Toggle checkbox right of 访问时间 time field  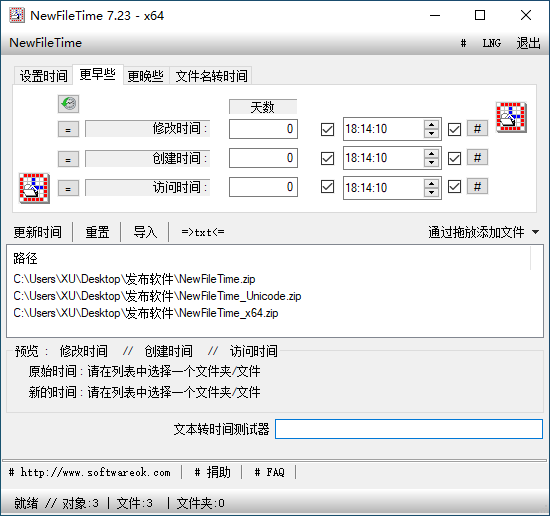(454, 187)
